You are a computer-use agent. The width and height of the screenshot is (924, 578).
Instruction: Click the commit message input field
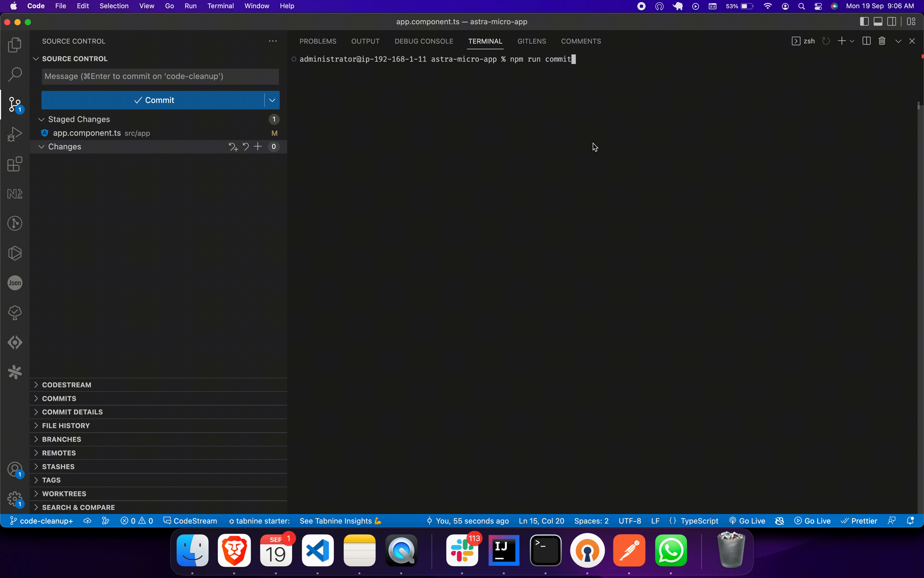160,76
